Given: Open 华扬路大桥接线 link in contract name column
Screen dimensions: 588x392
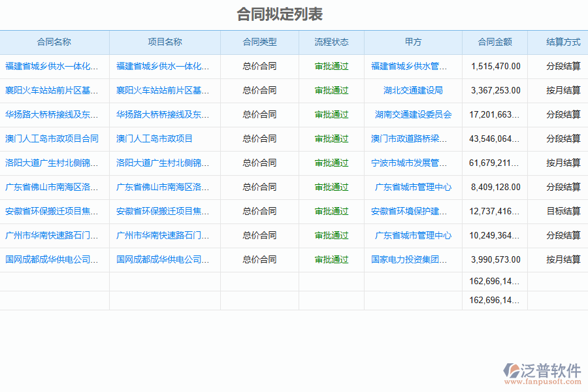Looking at the screenshot, I should [x=52, y=114].
